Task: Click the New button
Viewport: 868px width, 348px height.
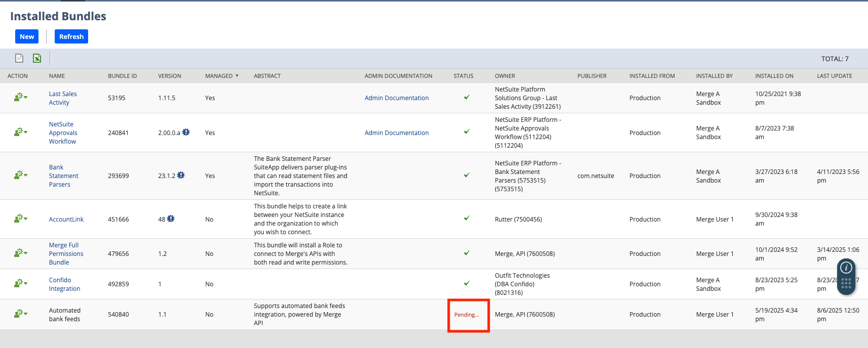Action: click(27, 36)
